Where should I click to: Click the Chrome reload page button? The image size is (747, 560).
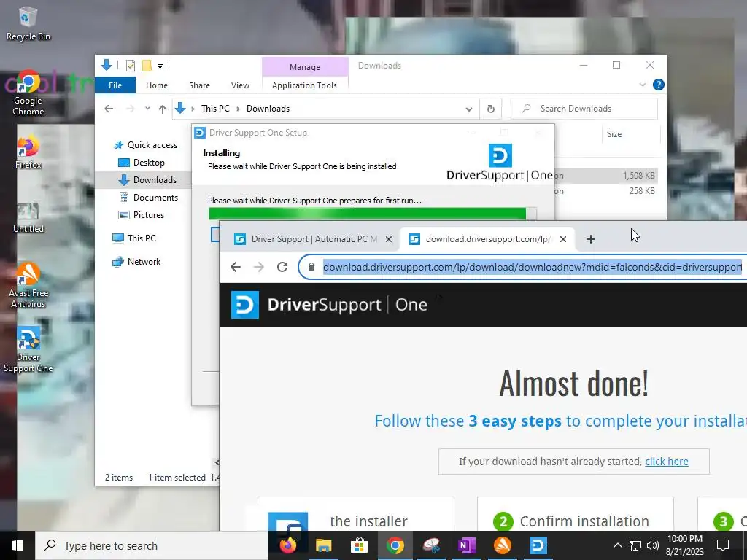[x=282, y=267]
